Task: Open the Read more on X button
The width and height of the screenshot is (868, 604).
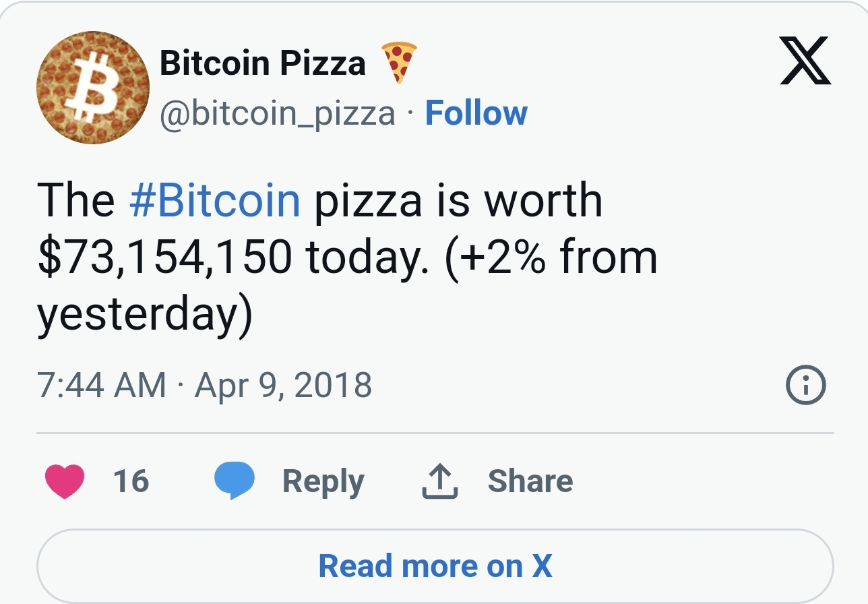Action: (434, 566)
